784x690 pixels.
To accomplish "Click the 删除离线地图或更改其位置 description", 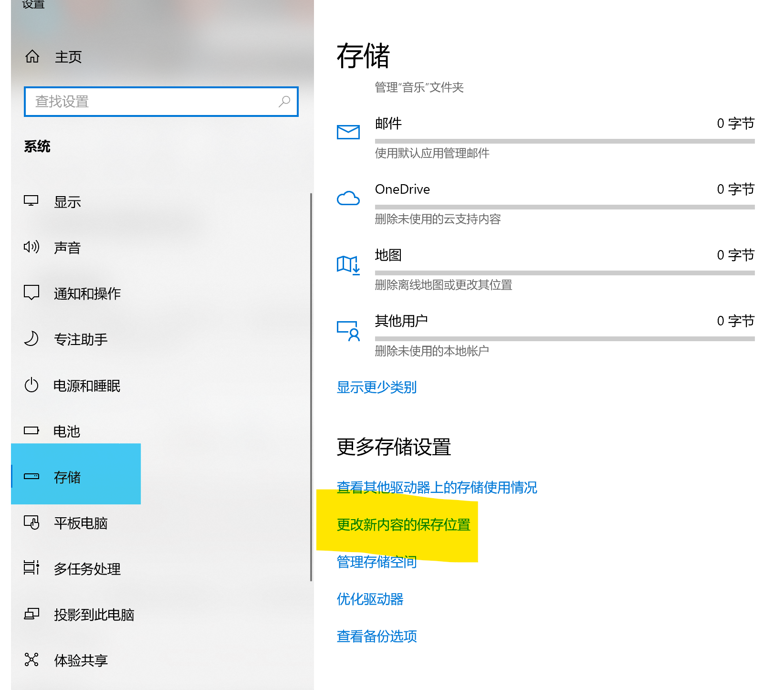I will tap(443, 285).
